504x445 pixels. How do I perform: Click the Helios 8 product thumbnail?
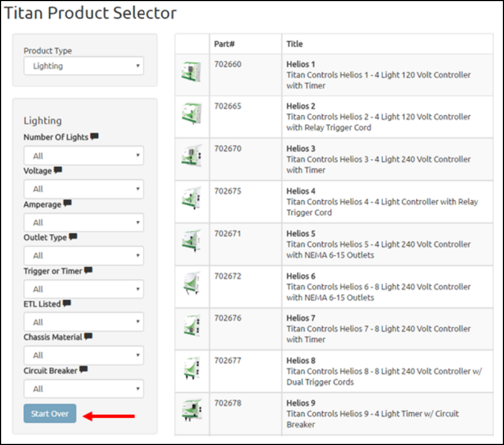coord(191,368)
